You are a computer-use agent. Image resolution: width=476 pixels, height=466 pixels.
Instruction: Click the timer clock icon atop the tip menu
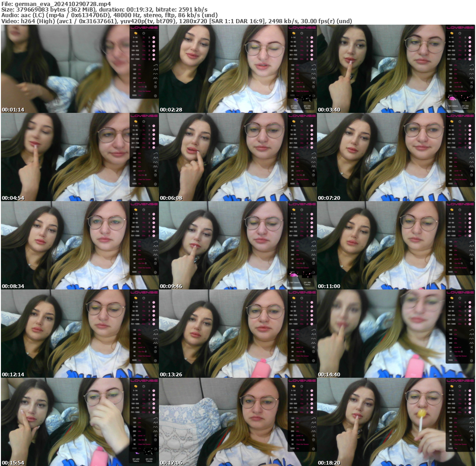(x=144, y=33)
